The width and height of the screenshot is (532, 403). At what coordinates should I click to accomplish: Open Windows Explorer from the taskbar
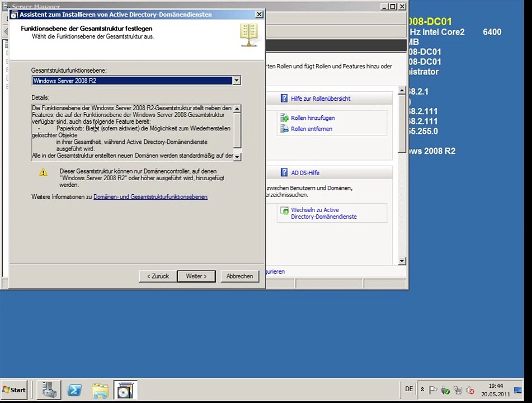click(100, 390)
